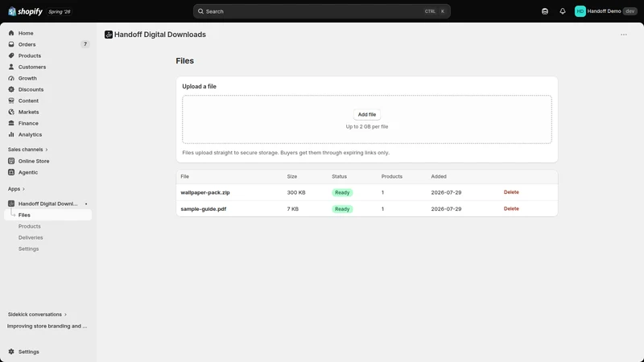The width and height of the screenshot is (644, 362).
Task: Click the Ready status for wallpaper-pack.zip
Action: point(342,192)
